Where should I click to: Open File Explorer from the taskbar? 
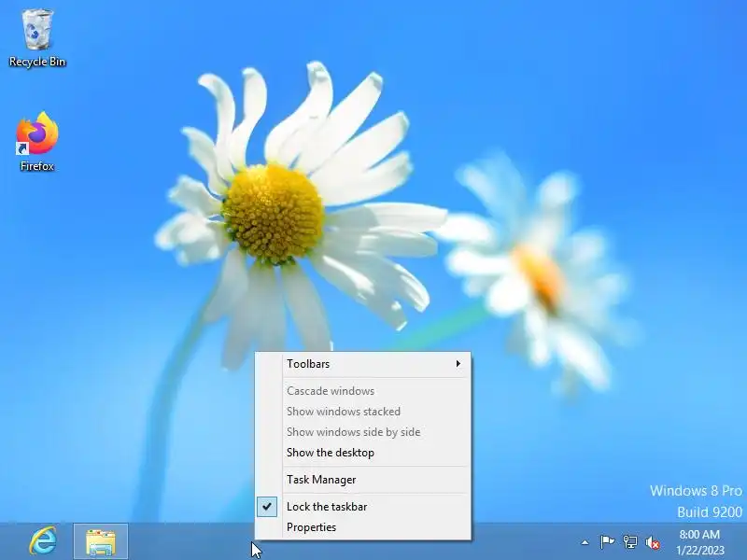pos(101,541)
